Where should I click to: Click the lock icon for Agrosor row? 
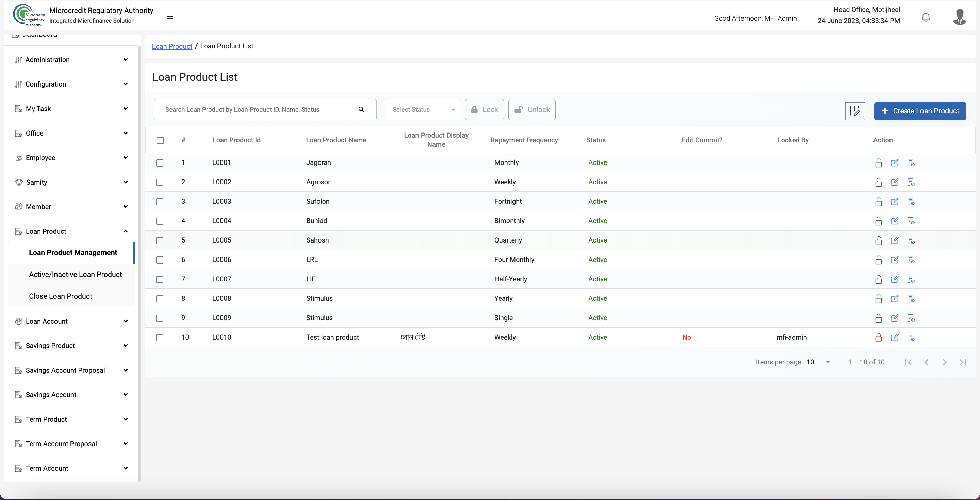pyautogui.click(x=878, y=182)
